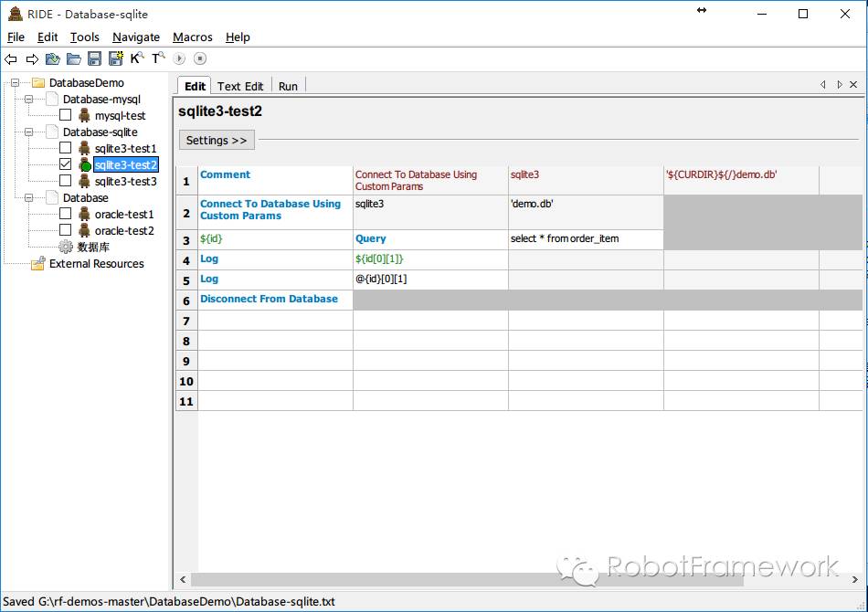Click the Stop Running toolbar icon
The height and width of the screenshot is (612, 868).
pos(200,58)
